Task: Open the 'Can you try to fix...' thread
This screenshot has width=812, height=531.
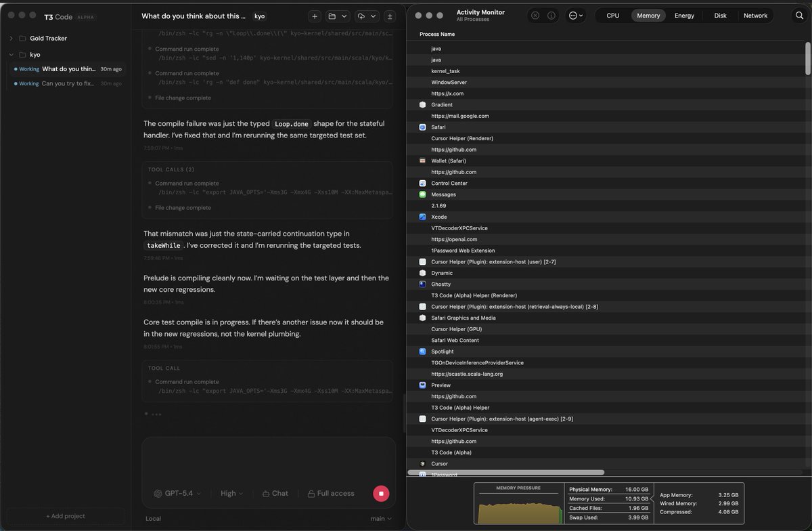Action: point(68,84)
